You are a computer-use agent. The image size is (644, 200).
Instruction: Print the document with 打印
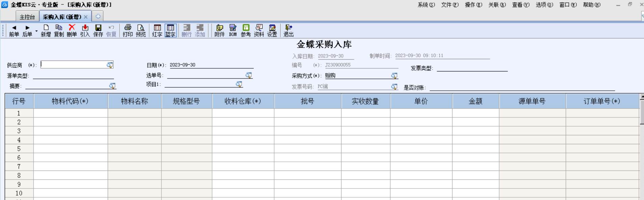[128, 30]
